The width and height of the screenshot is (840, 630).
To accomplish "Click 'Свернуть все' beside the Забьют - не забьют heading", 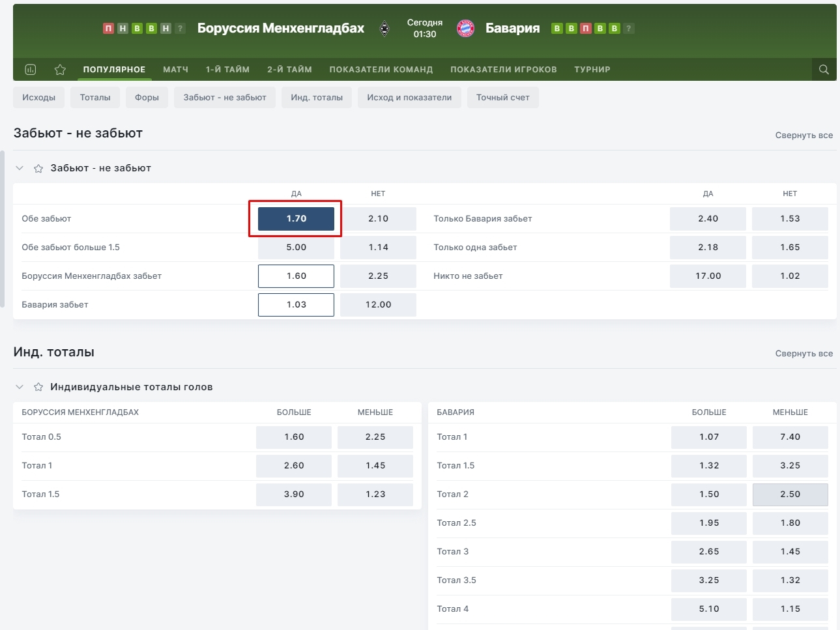I will [x=804, y=135].
